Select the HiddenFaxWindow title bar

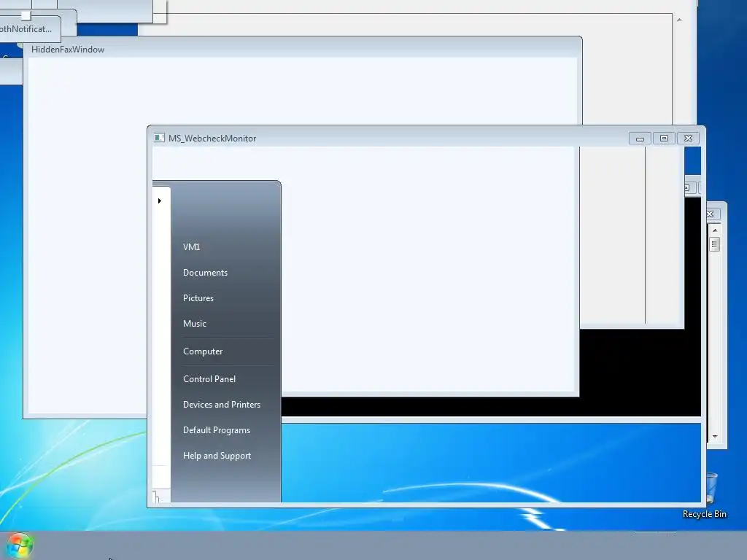click(x=303, y=49)
